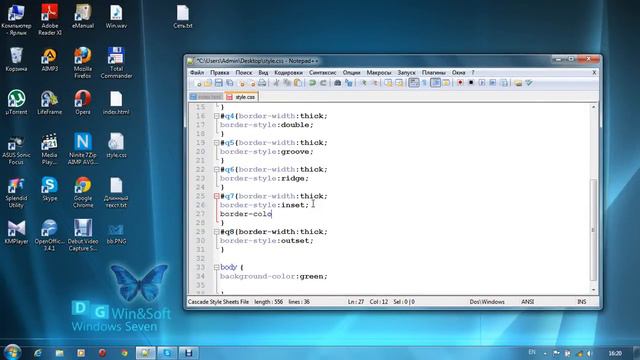Open the Вид menu
The height and width of the screenshot is (360, 640).
pos(263,72)
